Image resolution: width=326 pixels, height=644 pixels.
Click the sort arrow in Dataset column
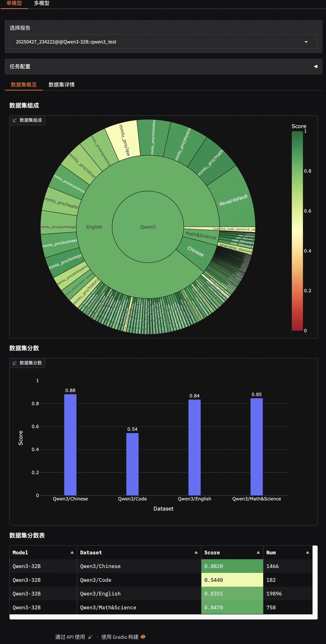click(196, 552)
